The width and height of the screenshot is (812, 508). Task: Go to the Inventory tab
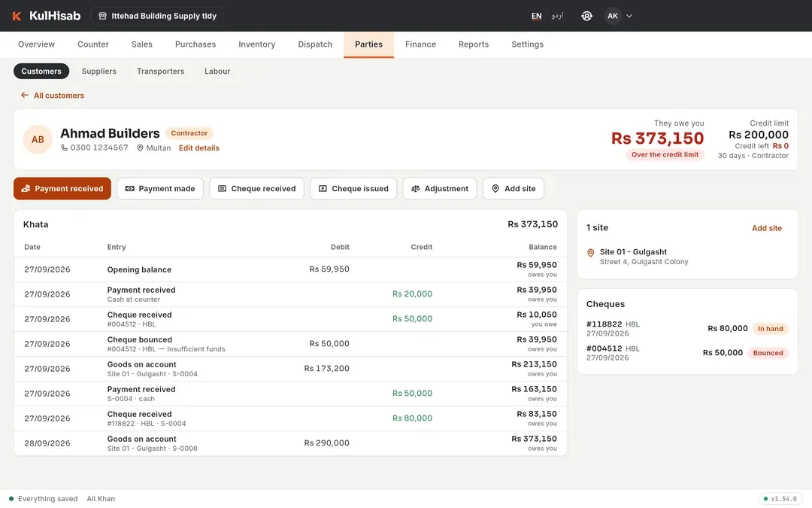point(257,44)
